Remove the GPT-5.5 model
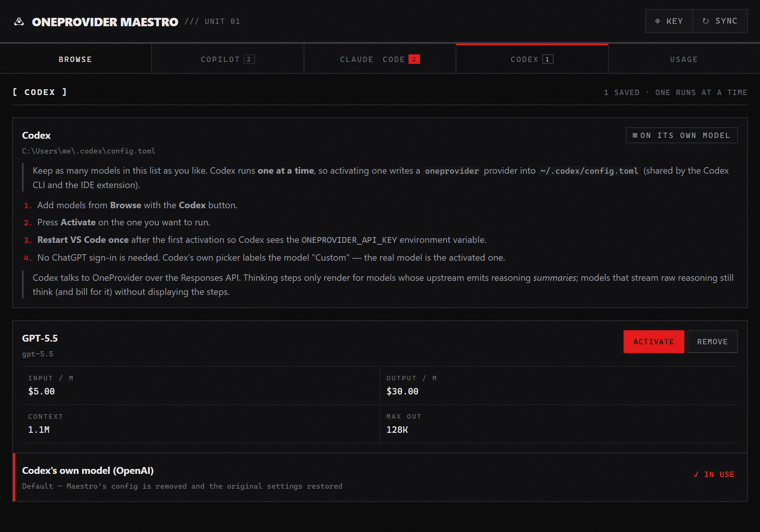The width and height of the screenshot is (760, 532). 712,342
